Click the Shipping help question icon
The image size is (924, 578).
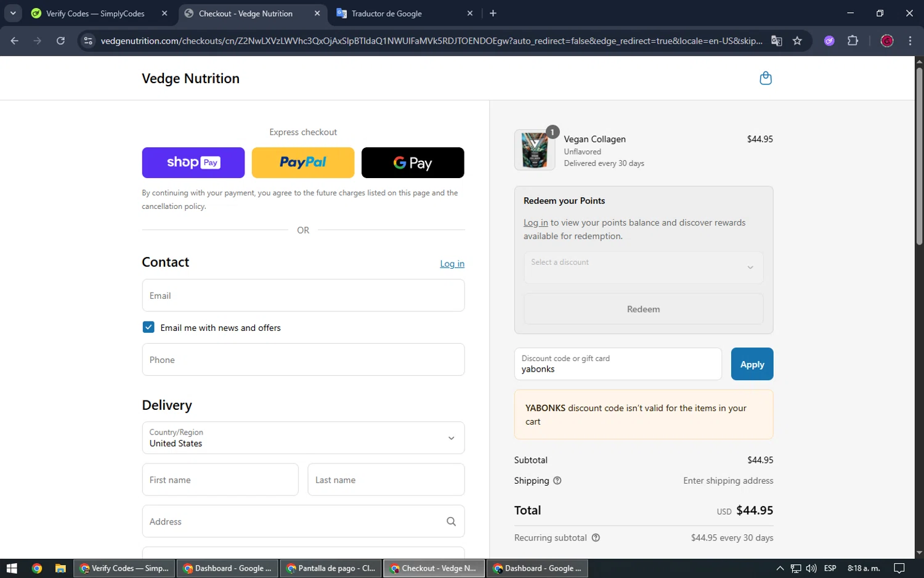557,481
